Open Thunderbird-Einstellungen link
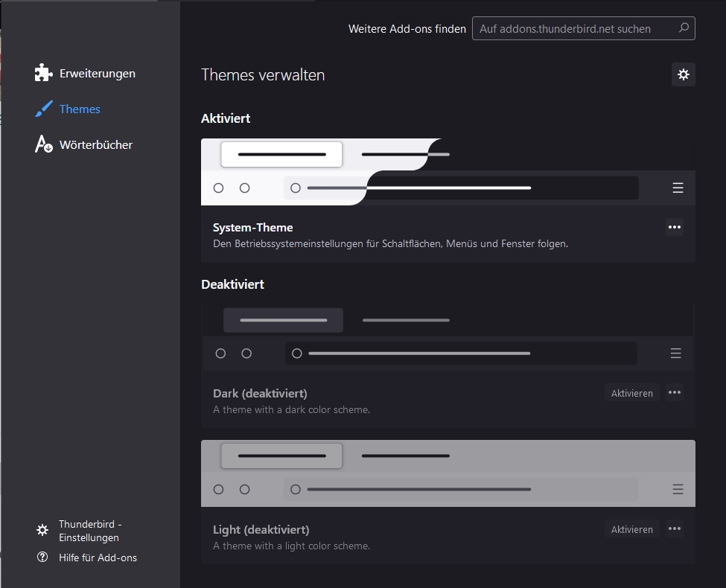726x588 pixels. pos(89,531)
